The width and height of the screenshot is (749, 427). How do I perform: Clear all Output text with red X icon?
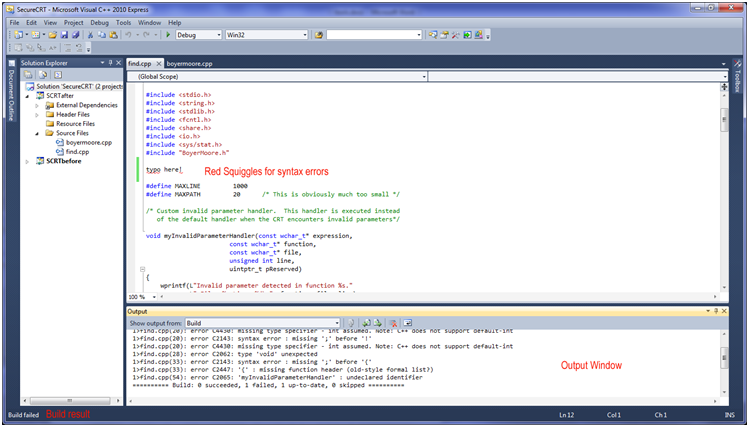(x=393, y=323)
